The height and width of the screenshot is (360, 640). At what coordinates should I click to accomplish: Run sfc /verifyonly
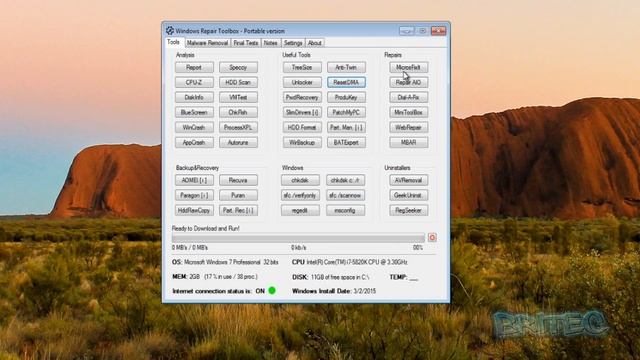(300, 196)
